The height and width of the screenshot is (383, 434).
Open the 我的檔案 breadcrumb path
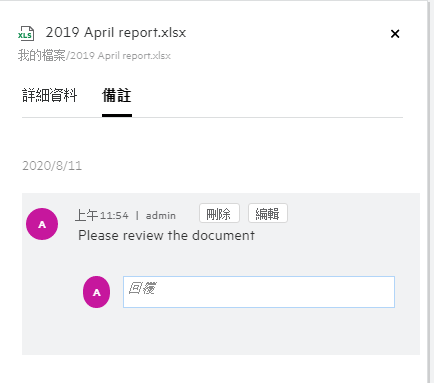point(42,55)
